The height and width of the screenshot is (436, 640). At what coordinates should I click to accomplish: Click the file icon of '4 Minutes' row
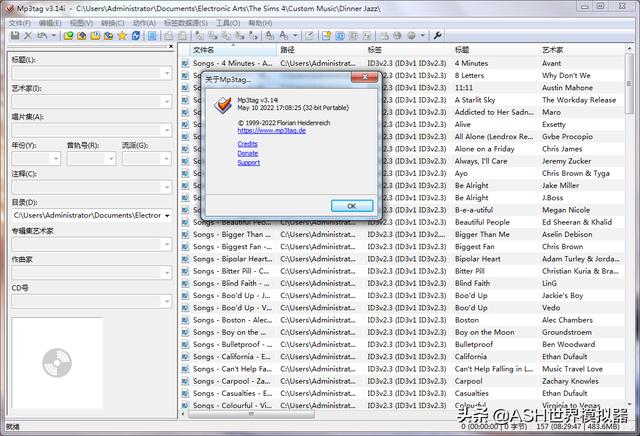[185, 63]
